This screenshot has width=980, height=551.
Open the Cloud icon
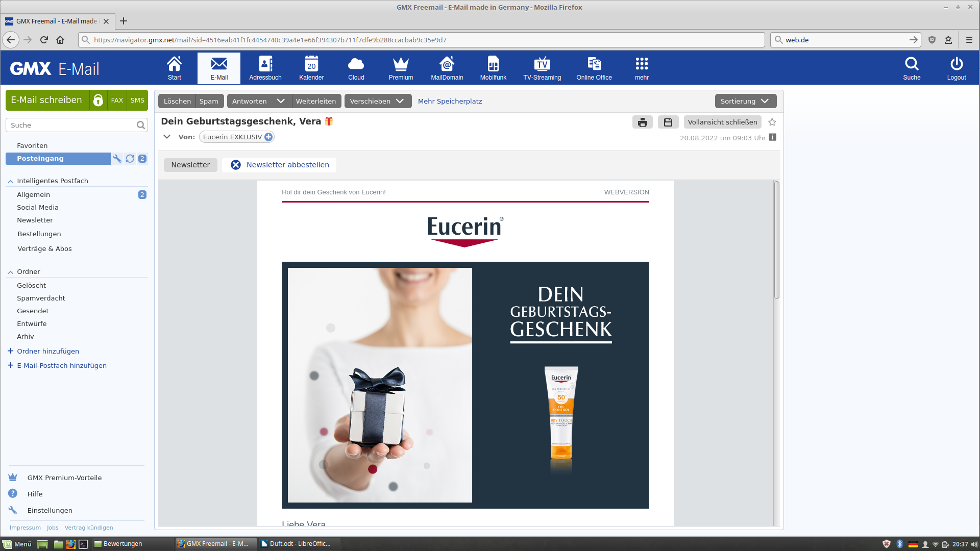tap(356, 68)
